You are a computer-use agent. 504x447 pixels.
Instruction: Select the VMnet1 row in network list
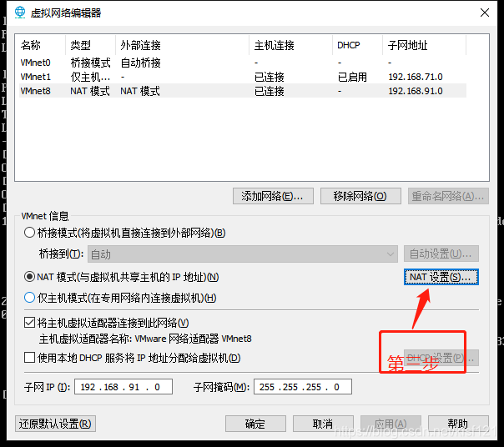click(243, 77)
